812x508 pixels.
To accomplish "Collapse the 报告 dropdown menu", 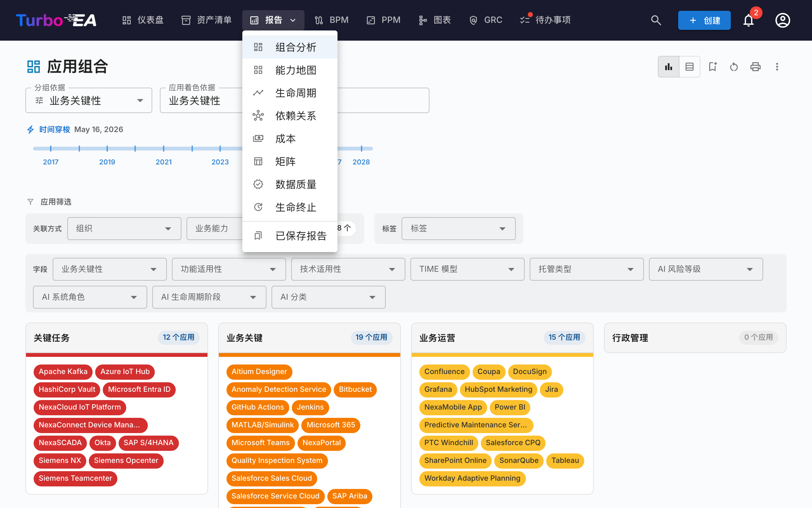I will (x=273, y=20).
